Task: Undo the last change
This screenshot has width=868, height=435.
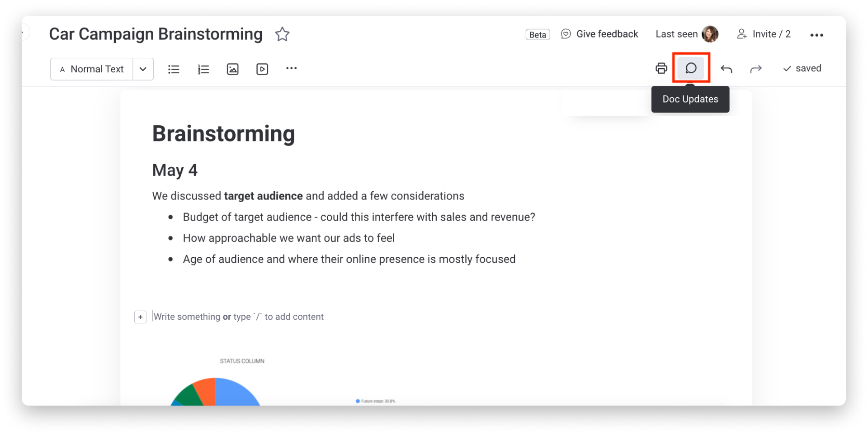Action: click(x=726, y=69)
